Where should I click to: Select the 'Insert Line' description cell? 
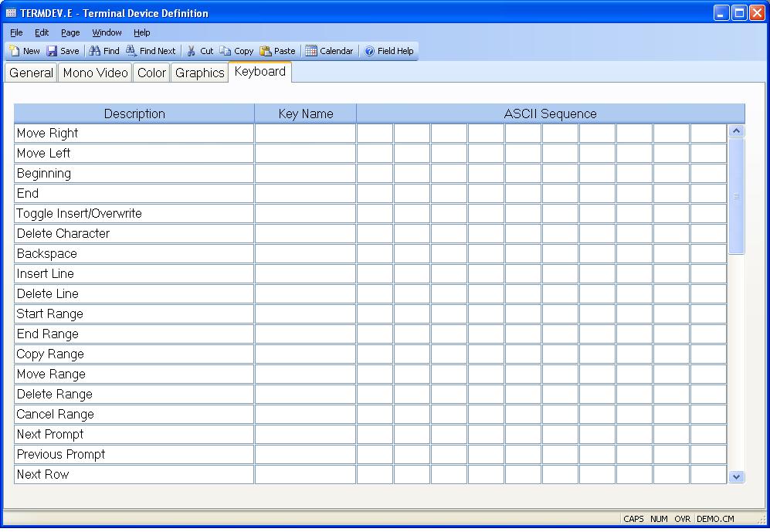click(x=134, y=274)
